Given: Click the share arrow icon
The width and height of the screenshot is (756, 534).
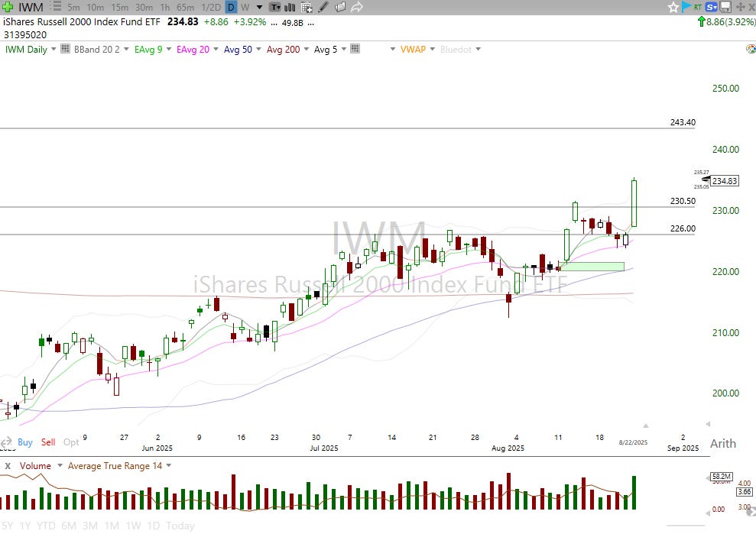Looking at the screenshot, I should (357, 7).
